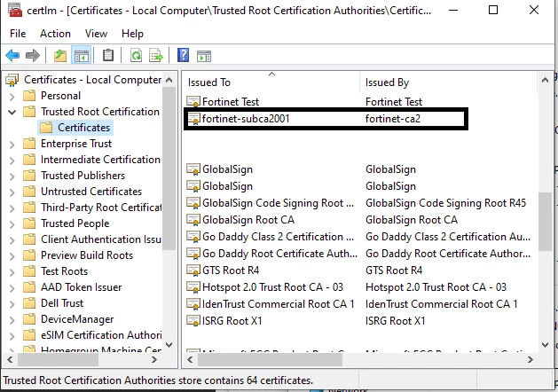The width and height of the screenshot is (558, 392).
Task: Open the Action menu
Action: pos(55,34)
